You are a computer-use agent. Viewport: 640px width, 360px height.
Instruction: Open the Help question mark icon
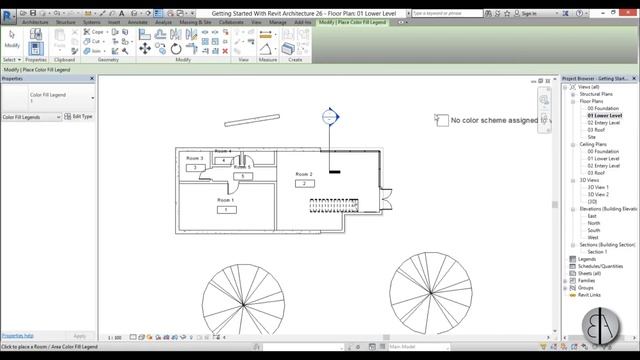(x=579, y=13)
